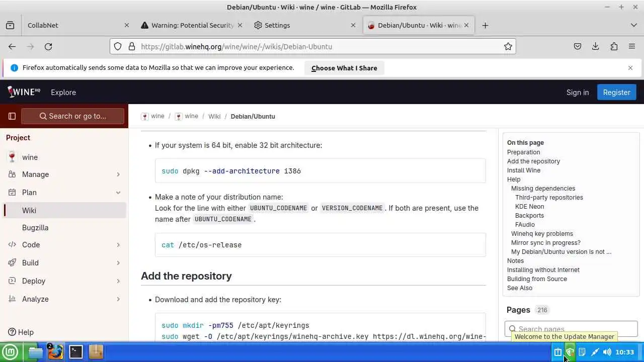Jump to Missing dependencies section
This screenshot has height=362, width=644.
point(543,189)
